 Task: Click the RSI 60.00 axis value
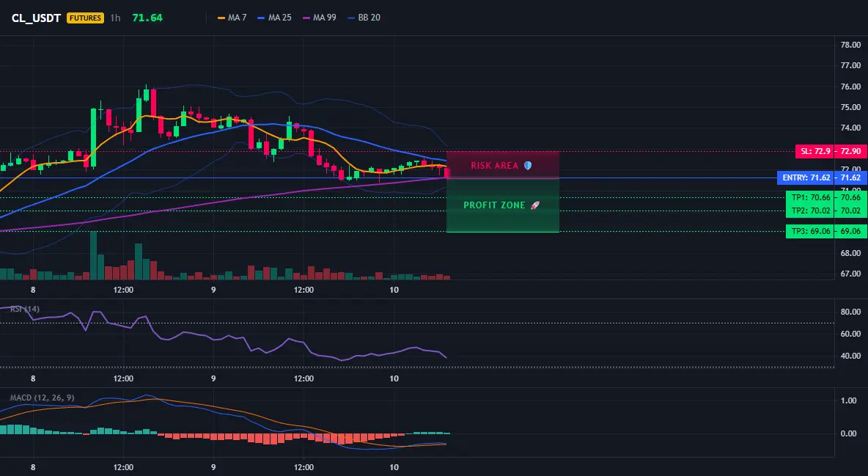pos(850,334)
